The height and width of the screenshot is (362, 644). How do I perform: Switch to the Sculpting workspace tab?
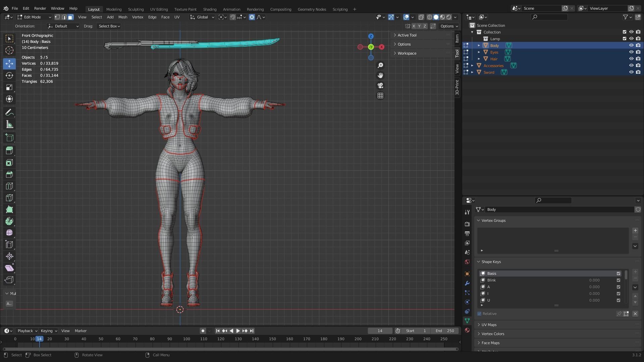point(136,9)
